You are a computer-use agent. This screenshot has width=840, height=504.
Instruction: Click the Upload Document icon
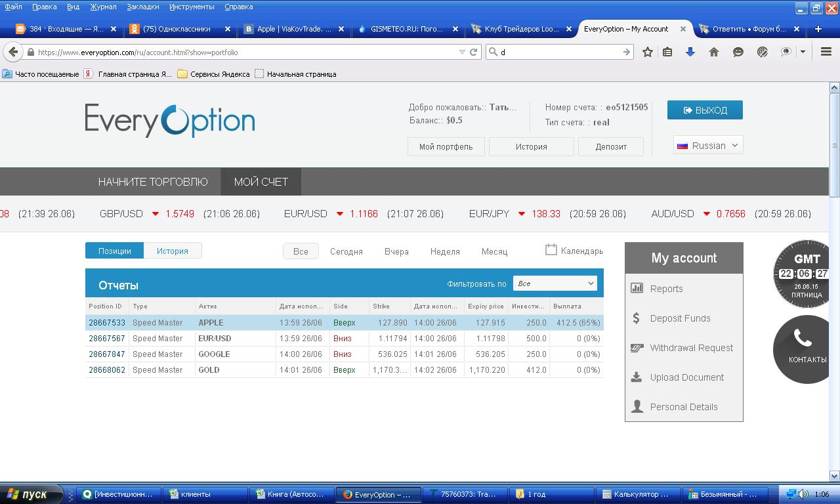[636, 377]
